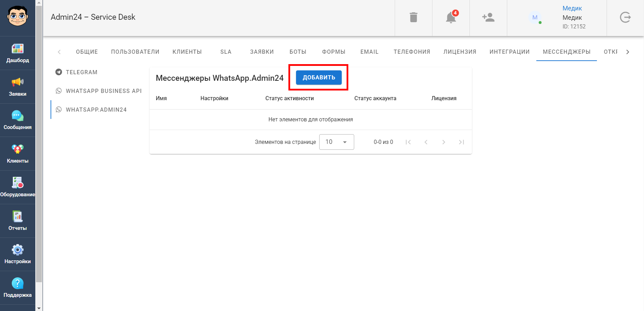The width and height of the screenshot is (644, 311).
Task: Switch to the ЗАЯВКИ tab
Action: click(262, 52)
